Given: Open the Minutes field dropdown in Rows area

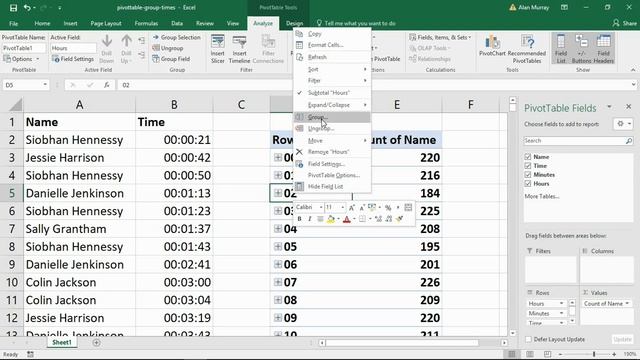Looking at the screenshot, I should 561,313.
